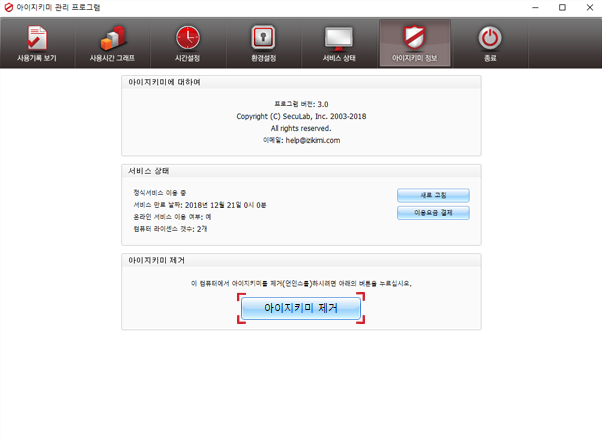Image resolution: width=602 pixels, height=437 pixels.
Task: Click the help@izikimi.com email text
Action: coord(313,140)
